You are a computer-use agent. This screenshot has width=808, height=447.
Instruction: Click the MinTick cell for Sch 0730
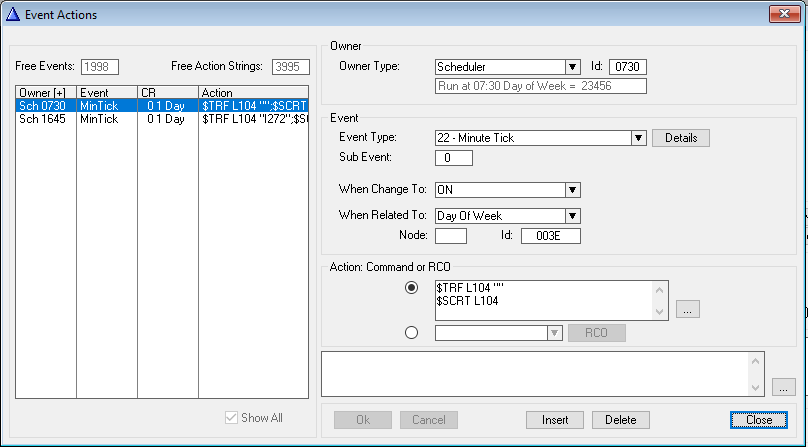107,106
